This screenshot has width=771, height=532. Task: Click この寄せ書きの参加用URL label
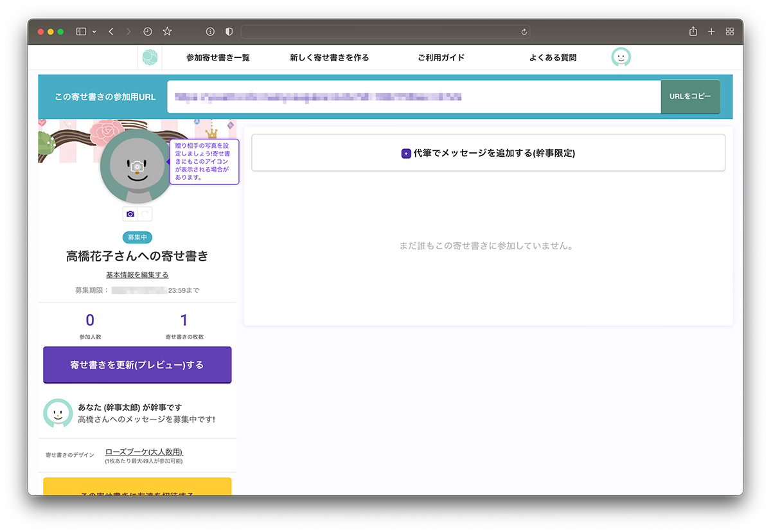pos(105,97)
